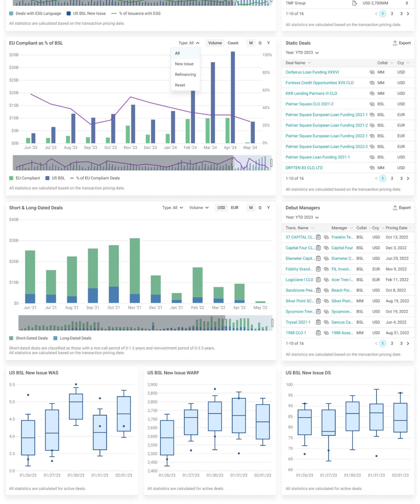The image size is (420, 504).
Task: Go to previous page in Static Deals pagination
Action: pos(376,178)
